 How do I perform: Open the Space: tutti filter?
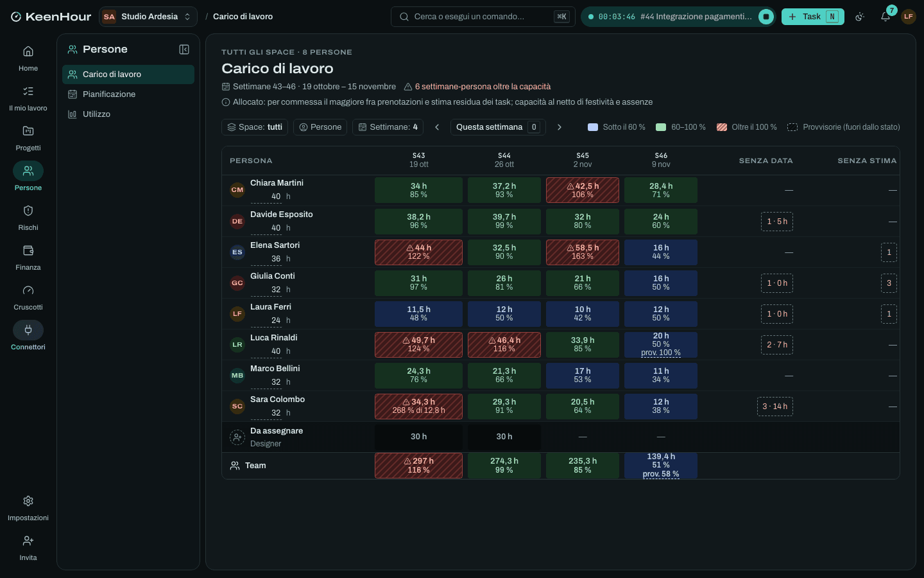coord(255,127)
